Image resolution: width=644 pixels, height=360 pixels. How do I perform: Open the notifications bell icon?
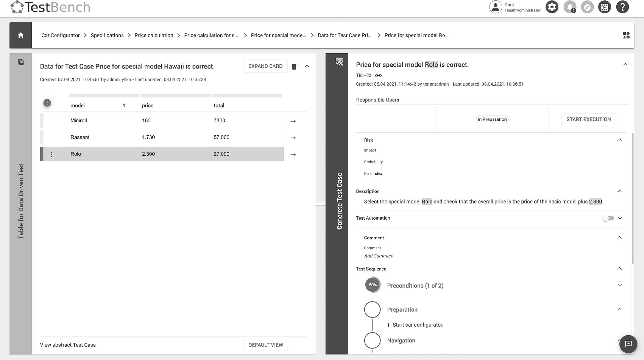coord(570,7)
